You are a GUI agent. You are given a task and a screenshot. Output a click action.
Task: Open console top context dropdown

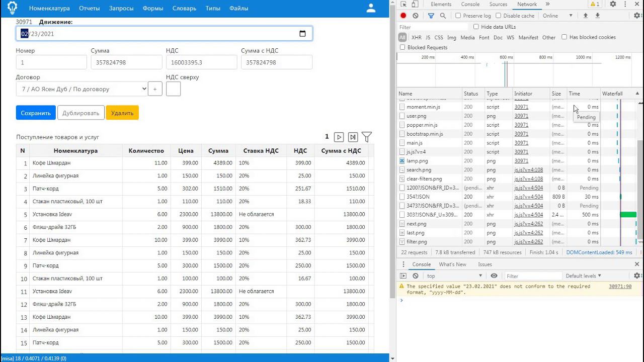[455, 276]
